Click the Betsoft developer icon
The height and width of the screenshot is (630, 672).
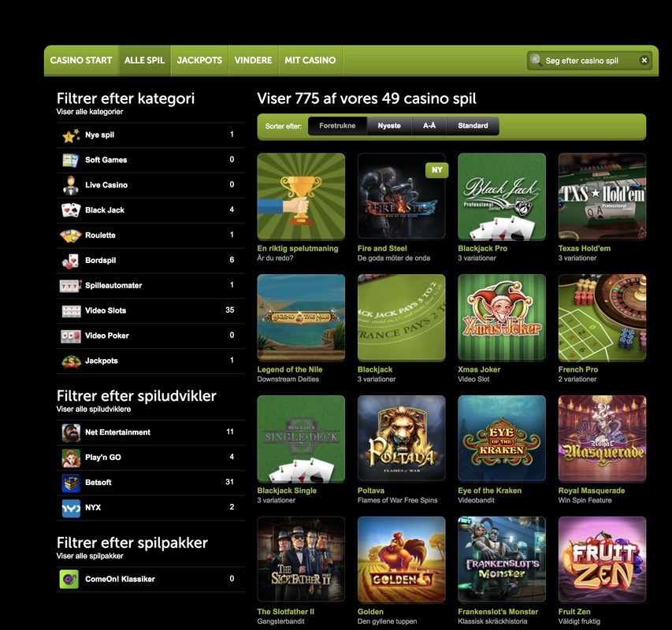(x=71, y=483)
